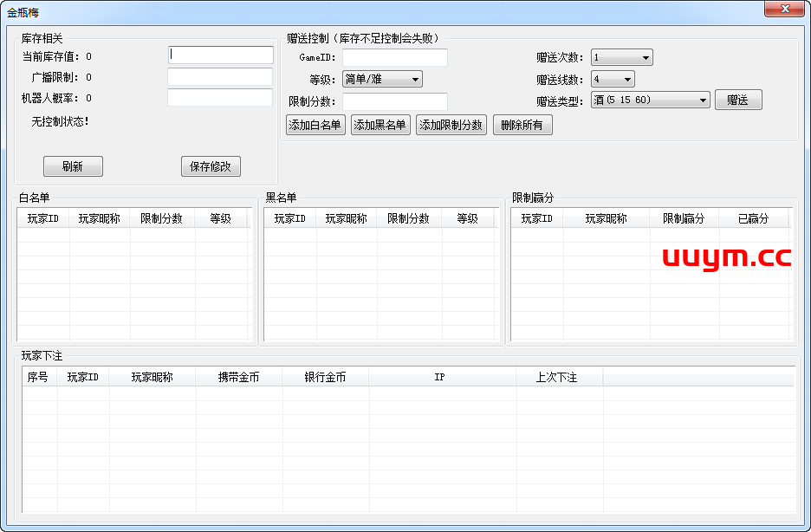Image resolution: width=811 pixels, height=532 pixels.
Task: Expand the 赠送次数 dropdown
Action: point(621,58)
